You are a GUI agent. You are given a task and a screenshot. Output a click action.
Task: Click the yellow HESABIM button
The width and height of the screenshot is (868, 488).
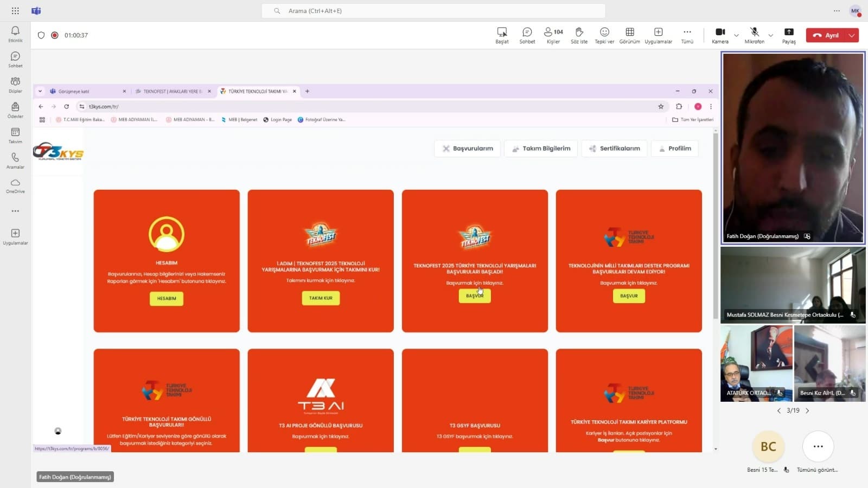click(x=167, y=299)
